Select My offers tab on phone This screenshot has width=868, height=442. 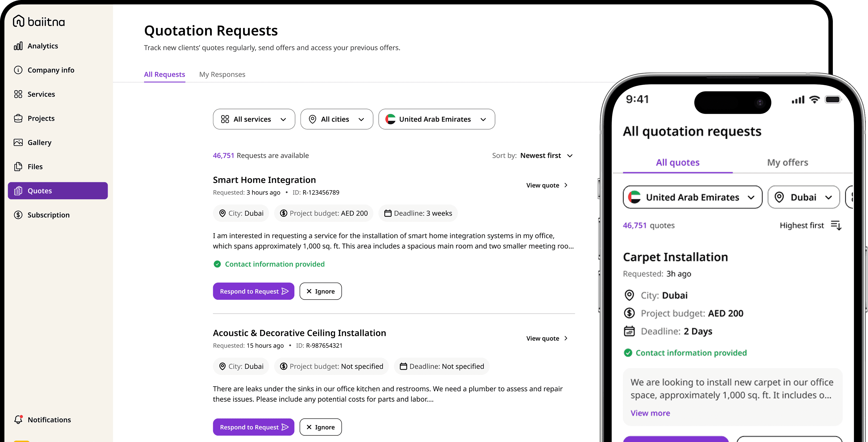pos(788,162)
